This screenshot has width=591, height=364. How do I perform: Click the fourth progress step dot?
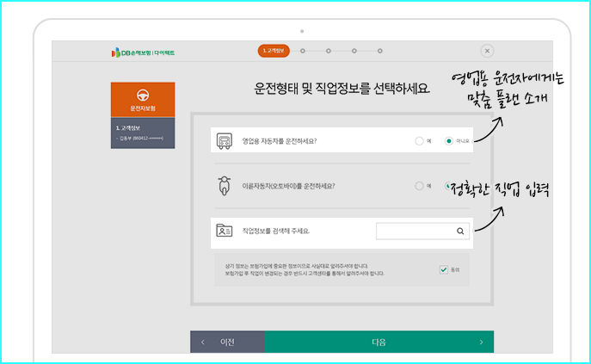(x=354, y=51)
